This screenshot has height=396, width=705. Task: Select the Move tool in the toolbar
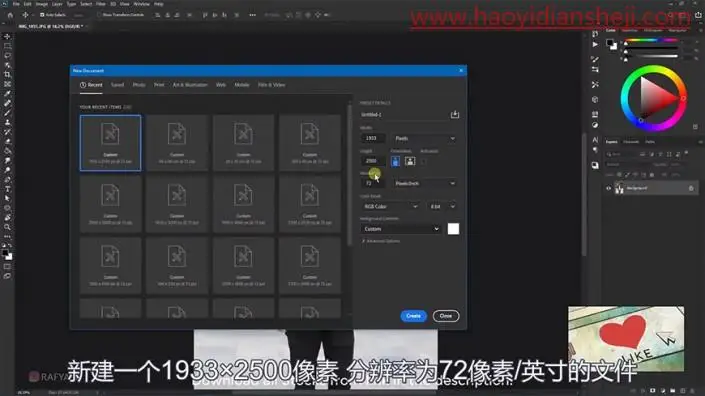point(7,36)
